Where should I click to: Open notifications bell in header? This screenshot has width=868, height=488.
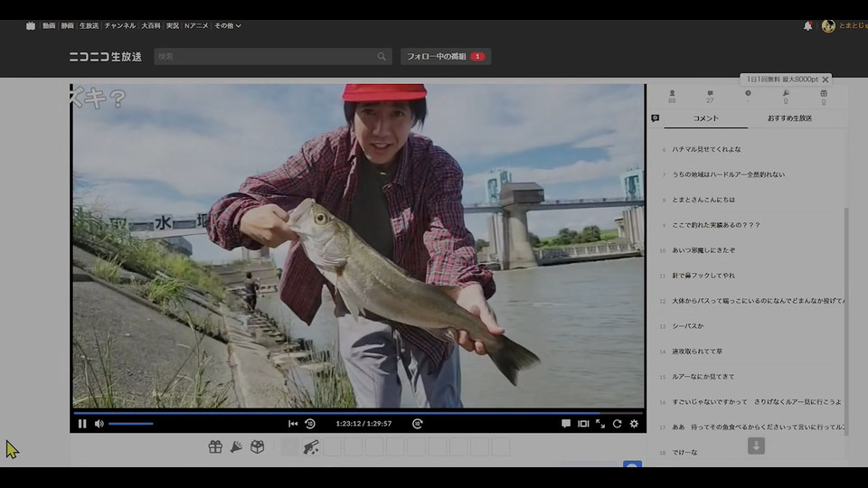click(x=807, y=26)
